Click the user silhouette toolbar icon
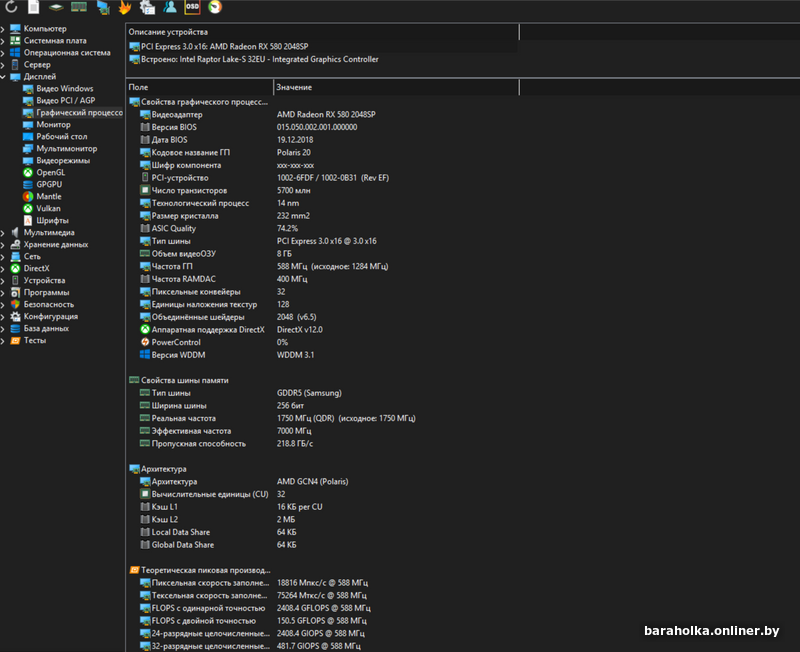Screen dimensions: 800x652 click(x=170, y=7)
